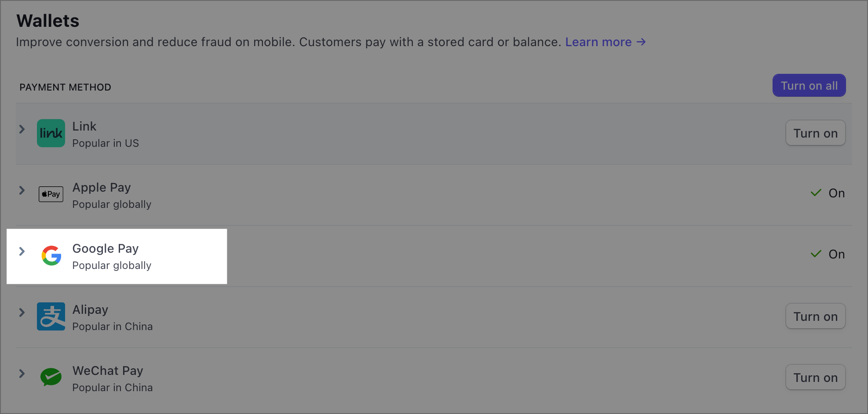This screenshot has height=414, width=868.
Task: Expand the Google Pay row chevron
Action: click(x=22, y=251)
